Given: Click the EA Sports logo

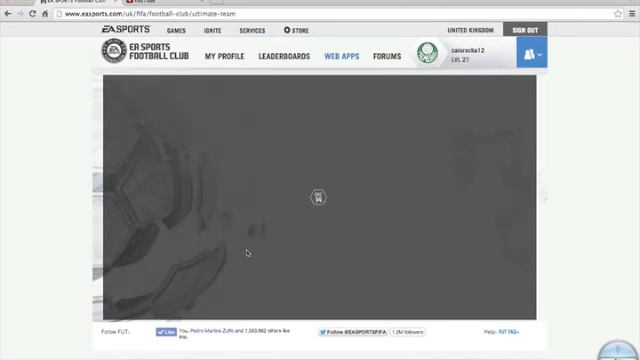Looking at the screenshot, I should (x=126, y=29).
